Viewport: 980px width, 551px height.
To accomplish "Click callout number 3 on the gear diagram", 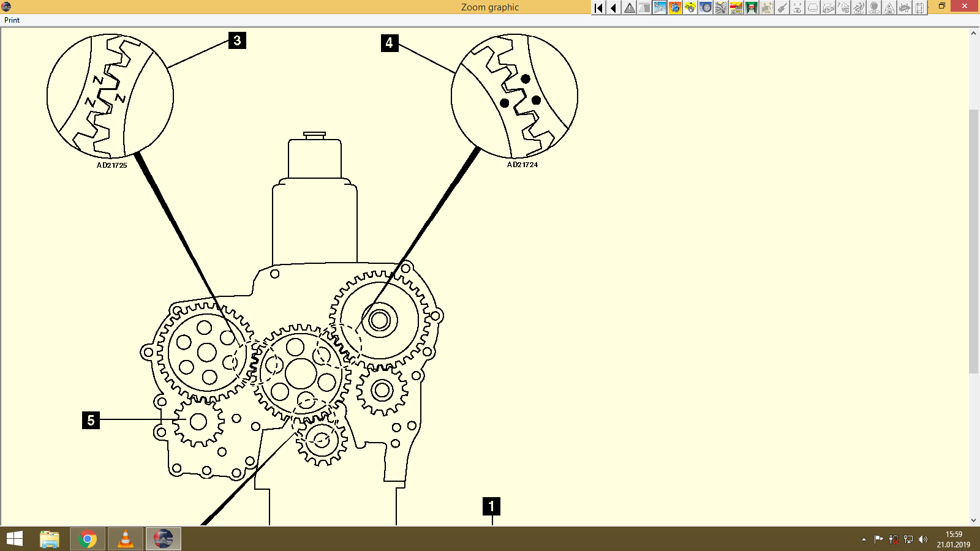I will pos(236,42).
